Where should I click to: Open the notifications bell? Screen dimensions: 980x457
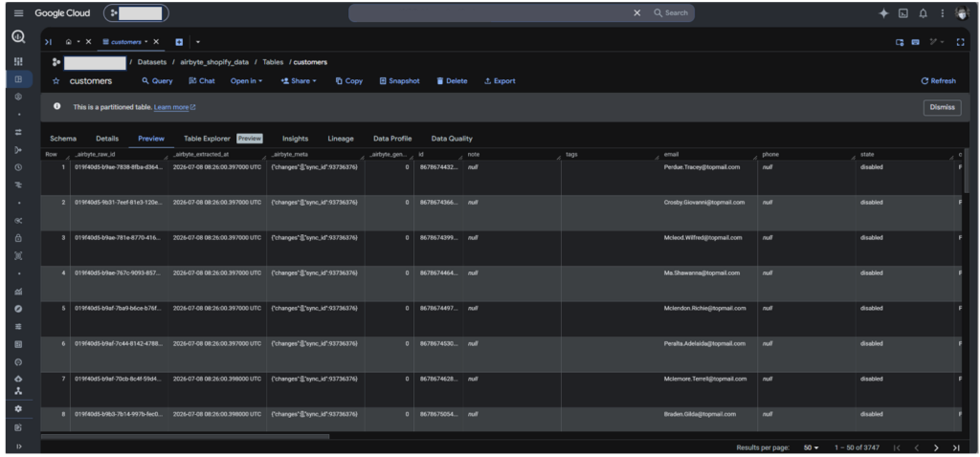924,13
